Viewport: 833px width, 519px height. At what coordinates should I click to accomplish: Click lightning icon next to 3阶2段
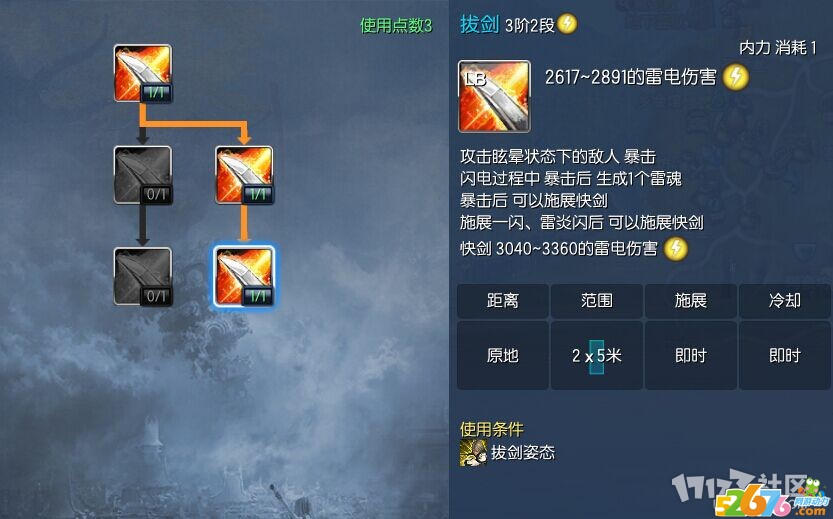[567, 24]
